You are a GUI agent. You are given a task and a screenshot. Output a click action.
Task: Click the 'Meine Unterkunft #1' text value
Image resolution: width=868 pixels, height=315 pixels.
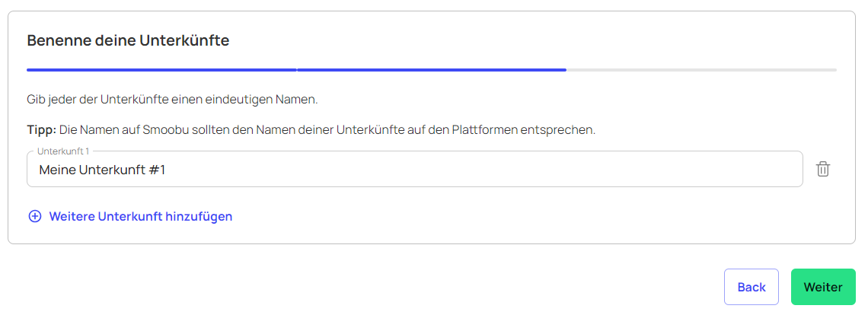pos(103,170)
